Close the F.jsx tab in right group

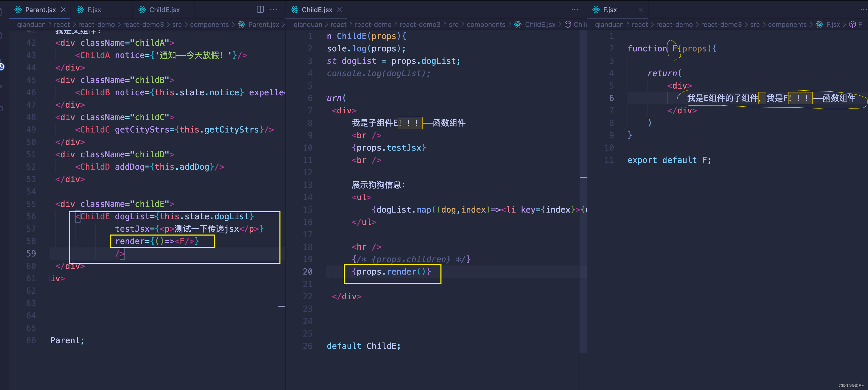[641, 10]
